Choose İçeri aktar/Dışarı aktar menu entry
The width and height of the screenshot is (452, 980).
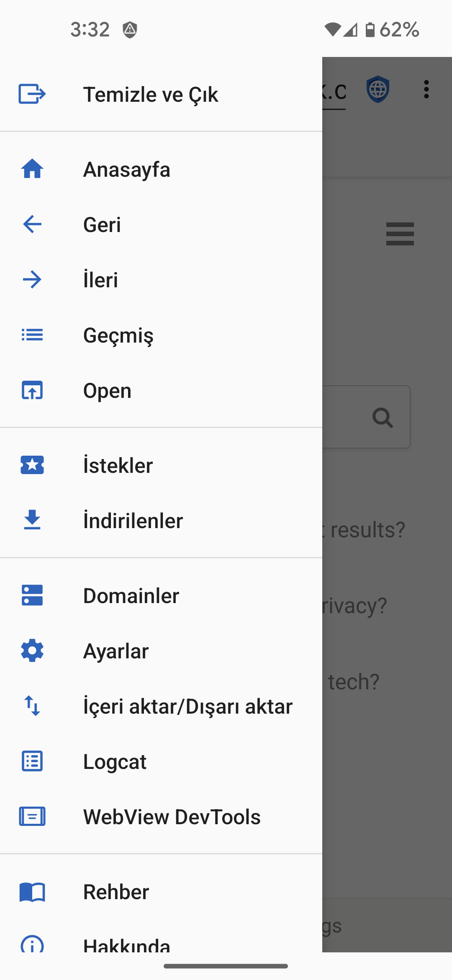[x=187, y=707]
